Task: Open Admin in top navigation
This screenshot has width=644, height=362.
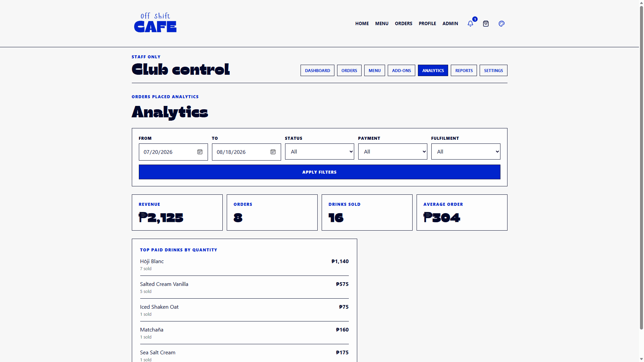Action: pyautogui.click(x=450, y=23)
